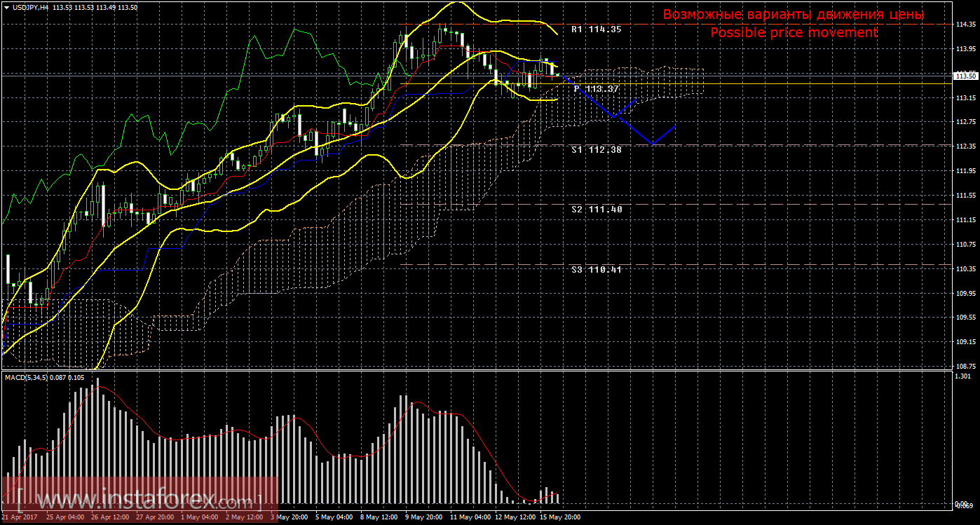Screen dimensions: 980x525
Task: Click the 15 May 20:00 time label
Action: 558,517
